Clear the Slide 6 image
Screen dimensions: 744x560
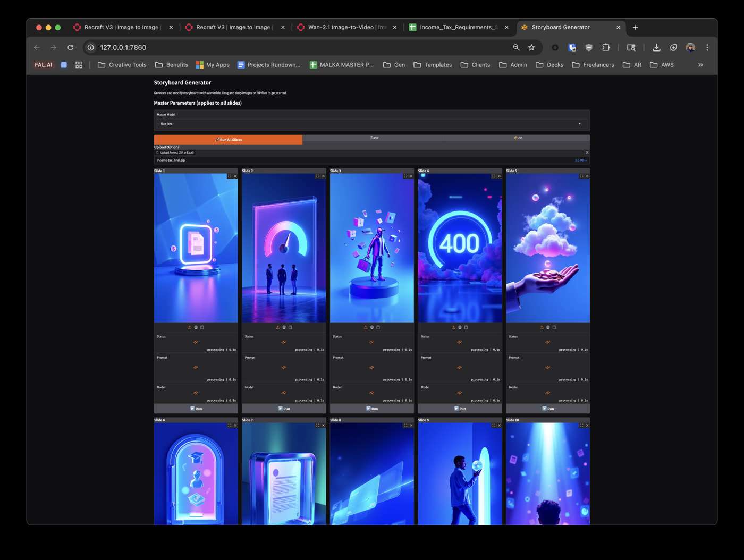(x=235, y=426)
